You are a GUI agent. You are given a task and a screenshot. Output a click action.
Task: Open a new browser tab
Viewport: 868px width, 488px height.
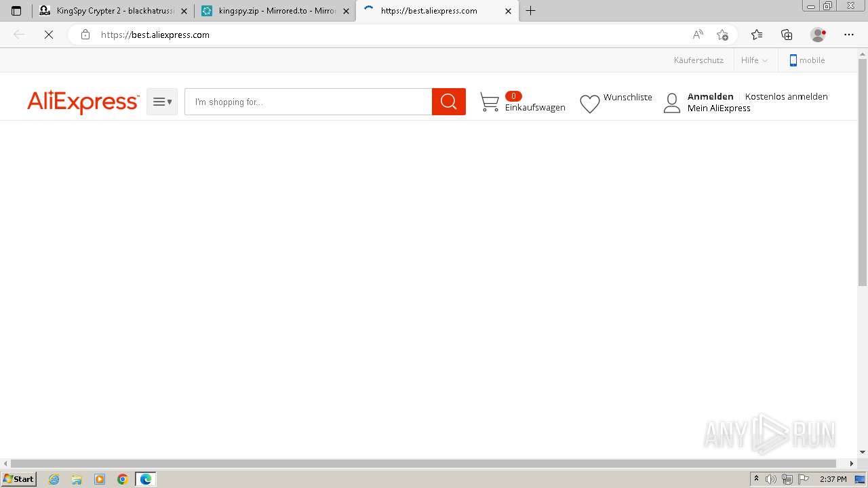tap(531, 11)
